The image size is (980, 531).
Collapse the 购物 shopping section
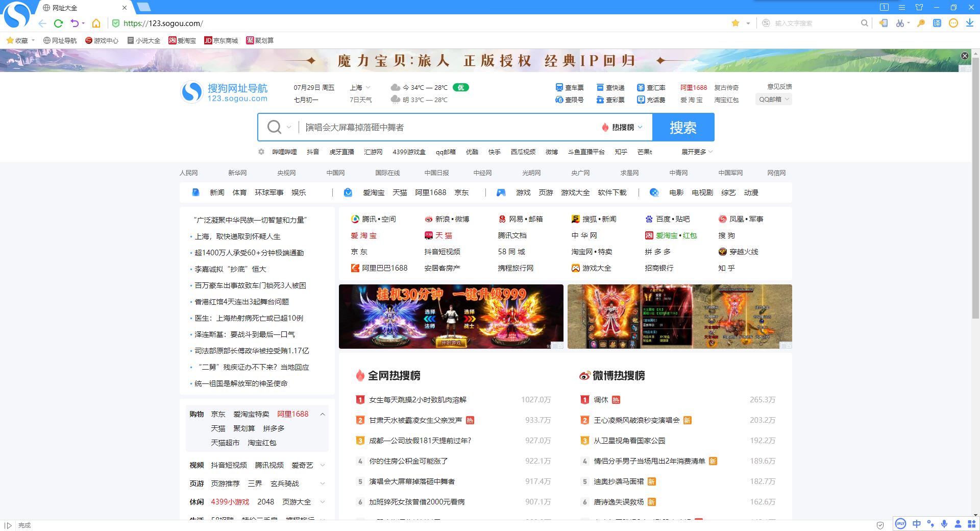click(x=323, y=414)
